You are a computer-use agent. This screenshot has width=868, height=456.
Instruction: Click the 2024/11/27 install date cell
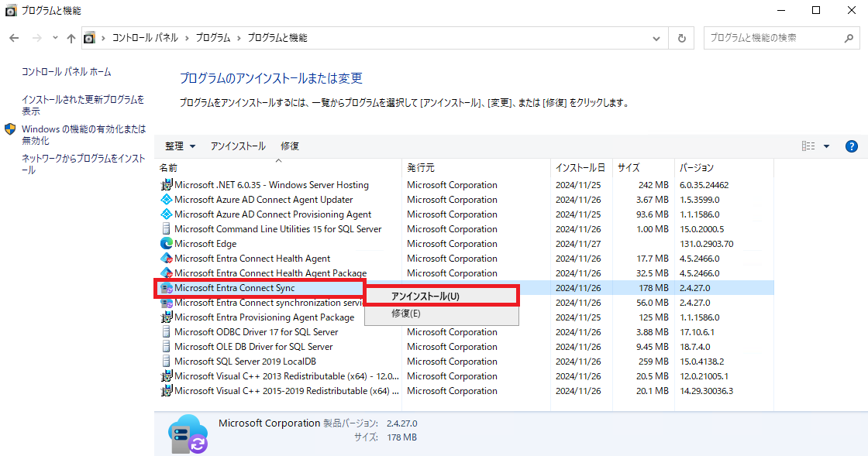578,244
